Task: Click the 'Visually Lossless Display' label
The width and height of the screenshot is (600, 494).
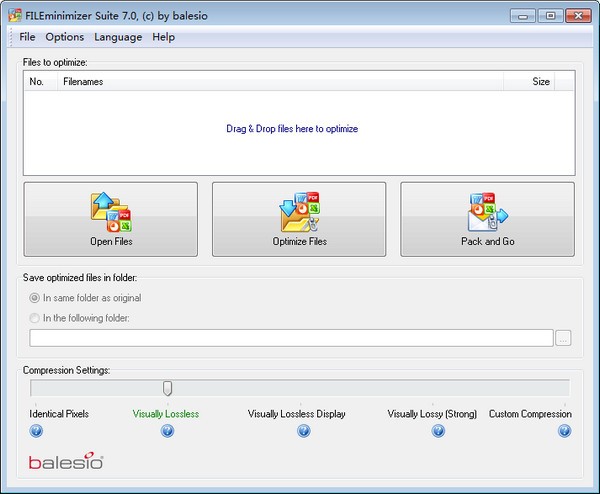Action: point(297,414)
